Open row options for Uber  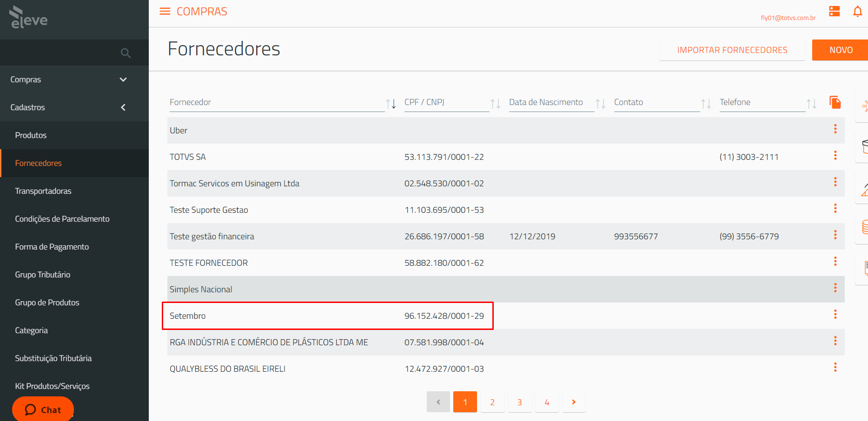point(835,129)
